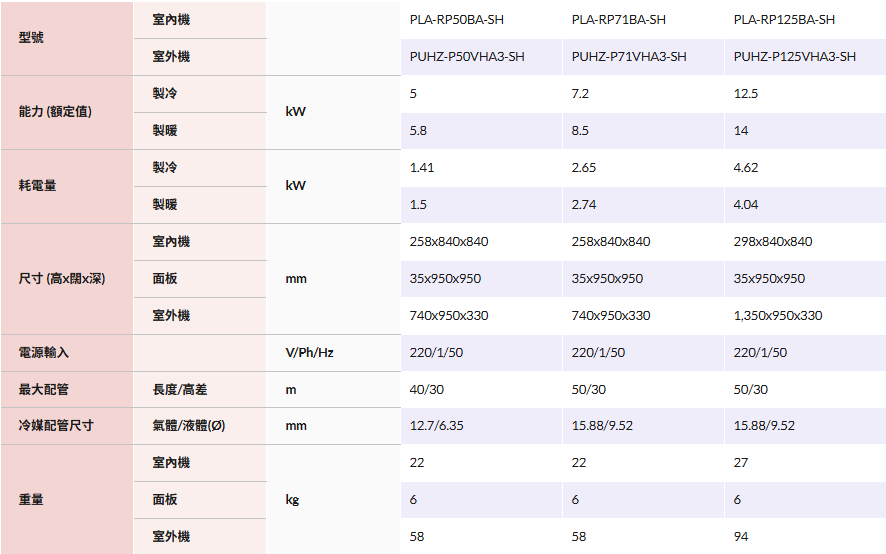Click 面板 label under 尺寸
886x554 pixels.
pyautogui.click(x=164, y=279)
